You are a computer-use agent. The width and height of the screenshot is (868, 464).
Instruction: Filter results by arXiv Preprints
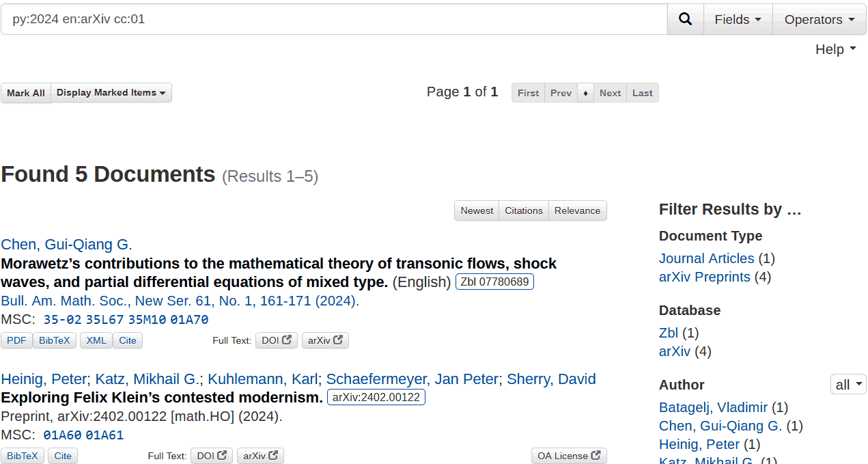[704, 277]
